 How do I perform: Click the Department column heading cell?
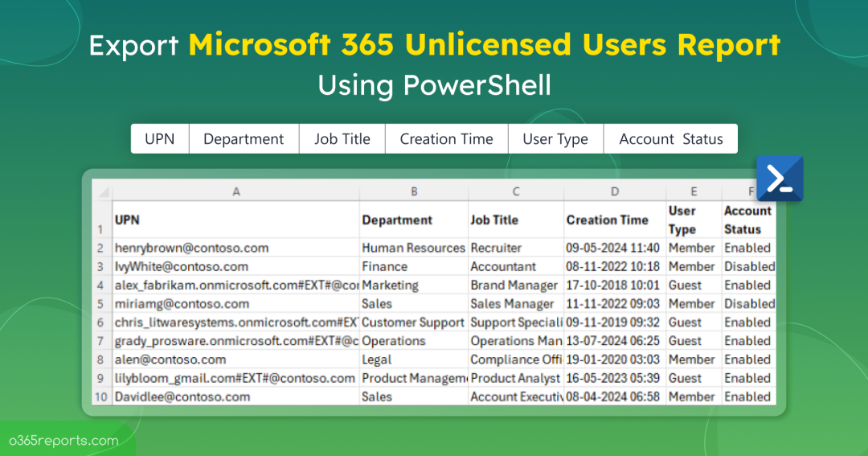[x=414, y=220]
